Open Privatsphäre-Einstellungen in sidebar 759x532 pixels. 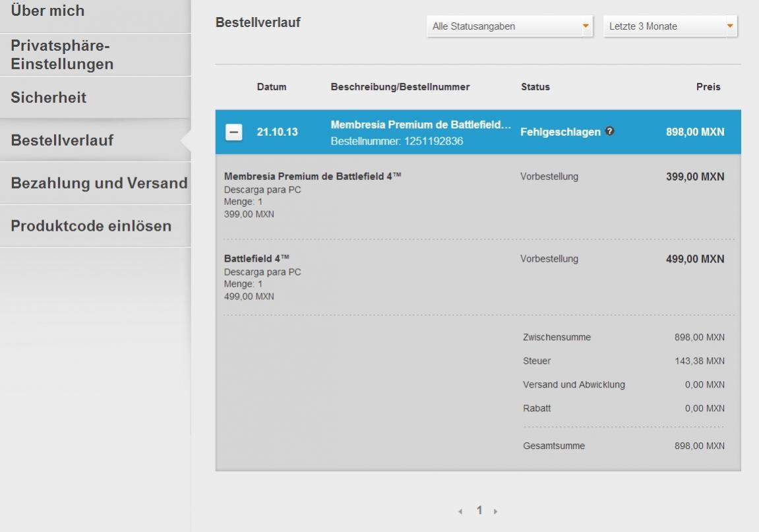click(x=96, y=55)
